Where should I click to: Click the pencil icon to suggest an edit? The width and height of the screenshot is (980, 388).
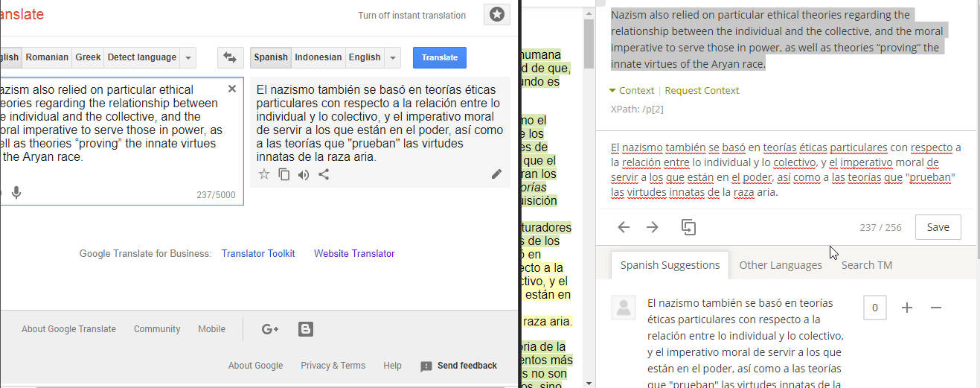pos(496,174)
